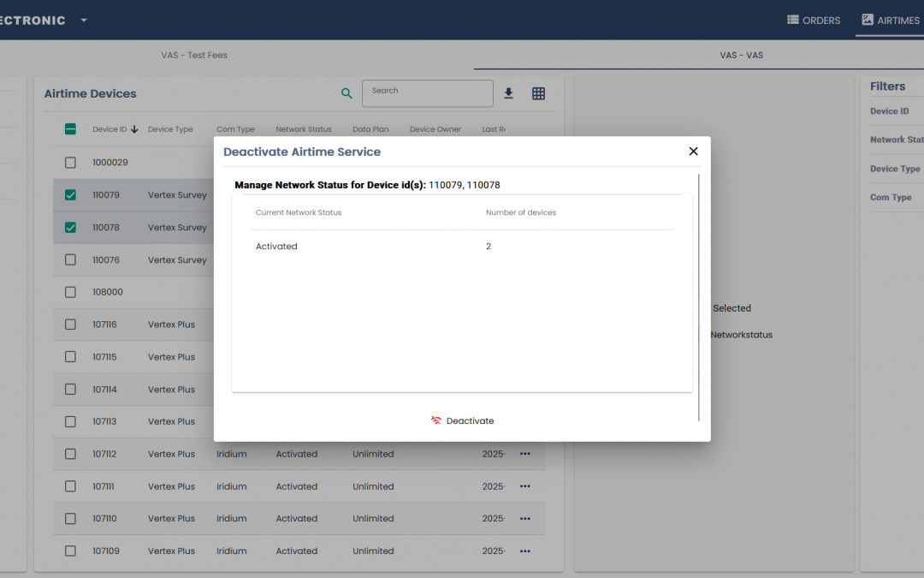Screen dimensions: 924x578
Task: Expand the Device Type filter
Action: coord(895,169)
